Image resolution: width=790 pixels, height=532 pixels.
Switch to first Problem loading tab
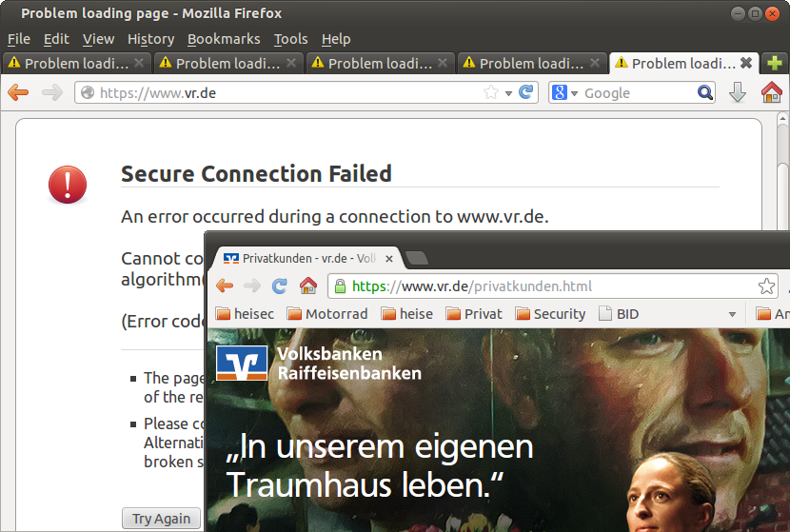click(x=75, y=63)
